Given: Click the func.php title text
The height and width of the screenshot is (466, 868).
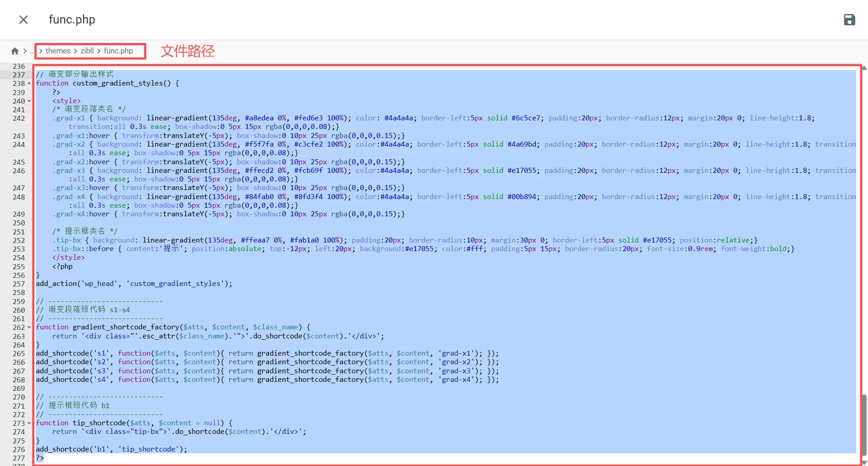Looking at the screenshot, I should click(x=72, y=19).
